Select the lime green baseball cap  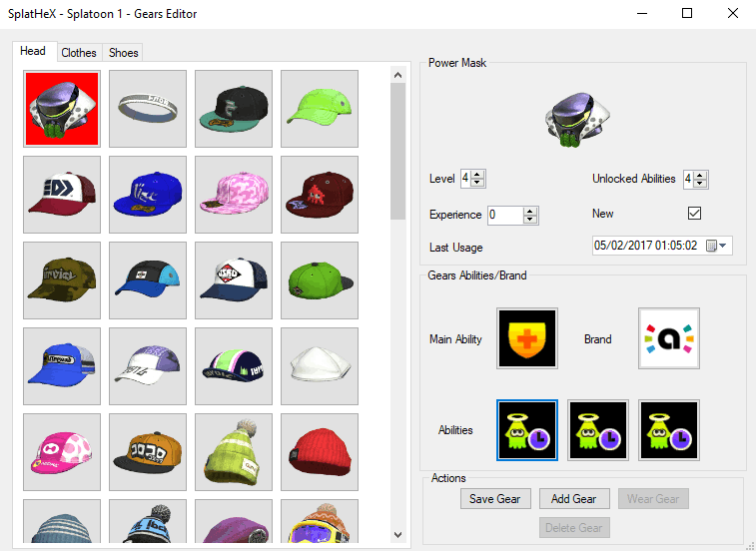click(x=320, y=109)
